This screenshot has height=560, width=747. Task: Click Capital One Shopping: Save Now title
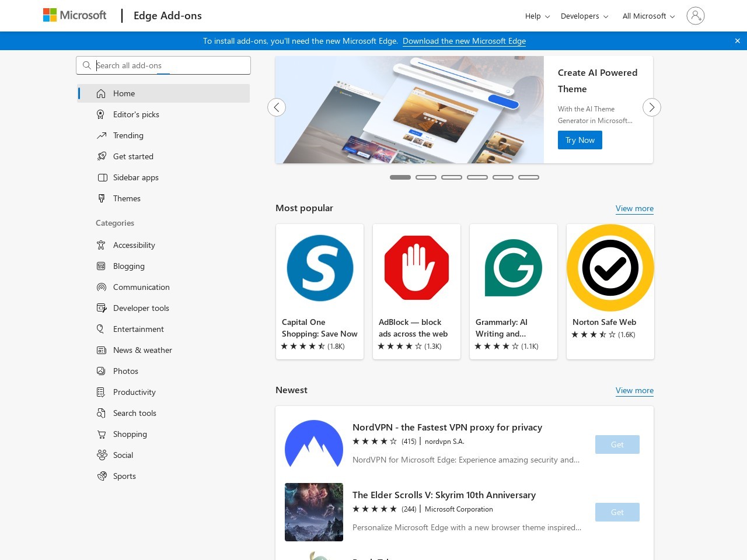[320, 328]
